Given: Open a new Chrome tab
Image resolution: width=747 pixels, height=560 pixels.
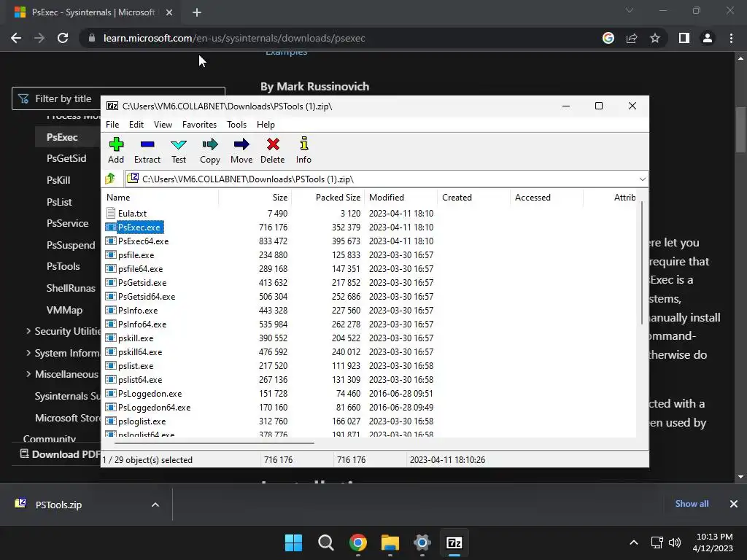Looking at the screenshot, I should pos(197,12).
